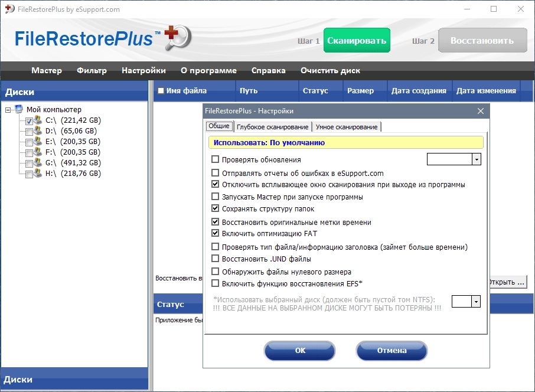The image size is (535, 392).
Task: Open the EFS disk selection dropdown
Action: tap(476, 301)
